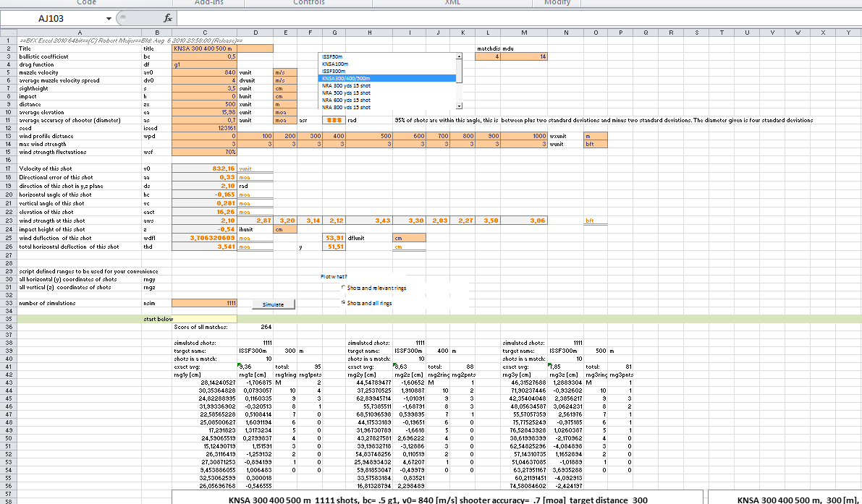Click the distance value 500

click(x=205, y=104)
